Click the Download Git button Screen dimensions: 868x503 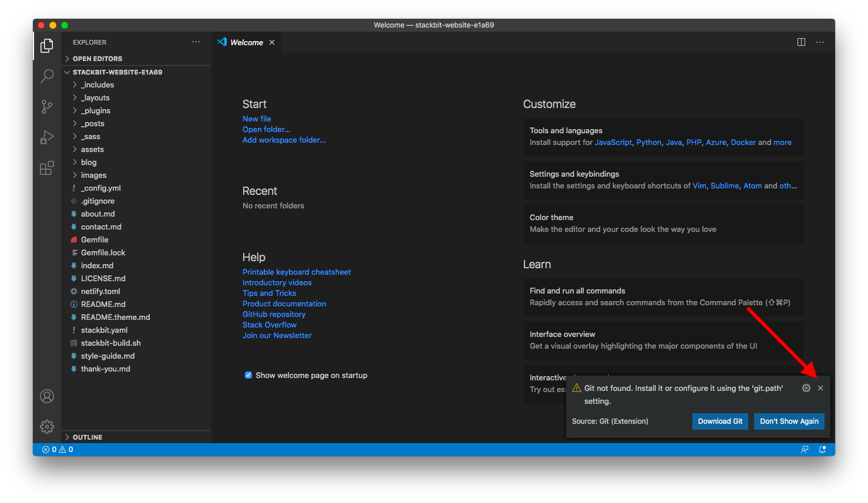click(x=720, y=421)
